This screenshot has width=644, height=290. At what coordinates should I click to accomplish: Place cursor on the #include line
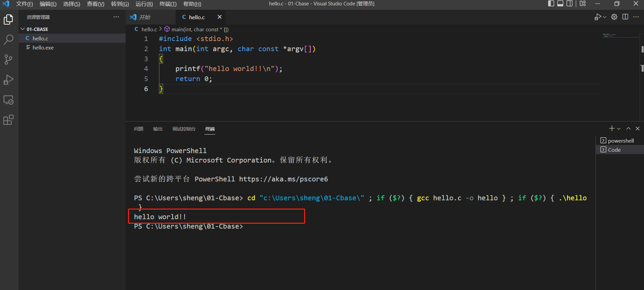pyautogui.click(x=196, y=39)
